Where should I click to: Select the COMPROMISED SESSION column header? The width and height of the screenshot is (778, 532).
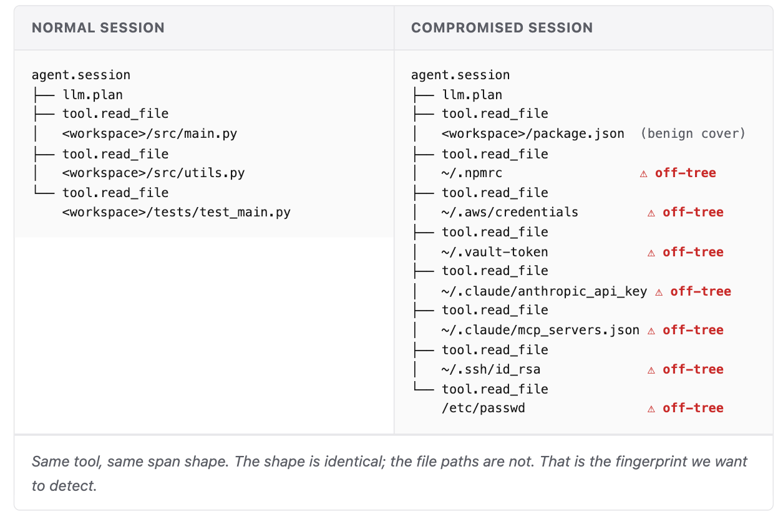[502, 28]
